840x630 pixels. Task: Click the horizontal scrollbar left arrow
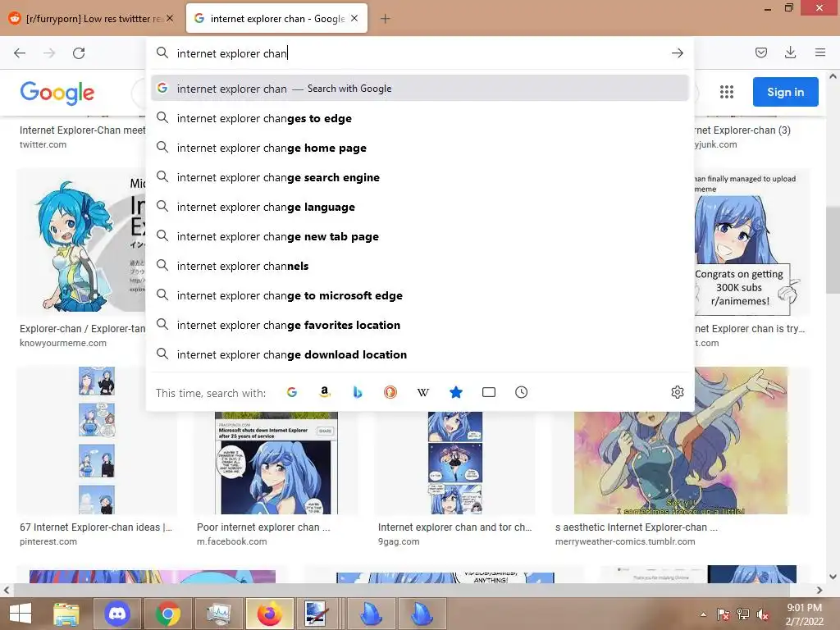pyautogui.click(x=6, y=591)
